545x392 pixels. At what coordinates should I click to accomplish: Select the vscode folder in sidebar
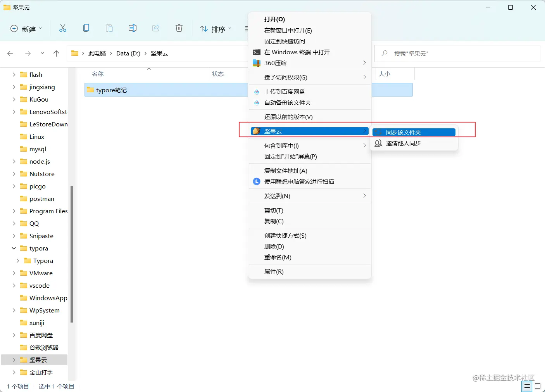(x=35, y=285)
